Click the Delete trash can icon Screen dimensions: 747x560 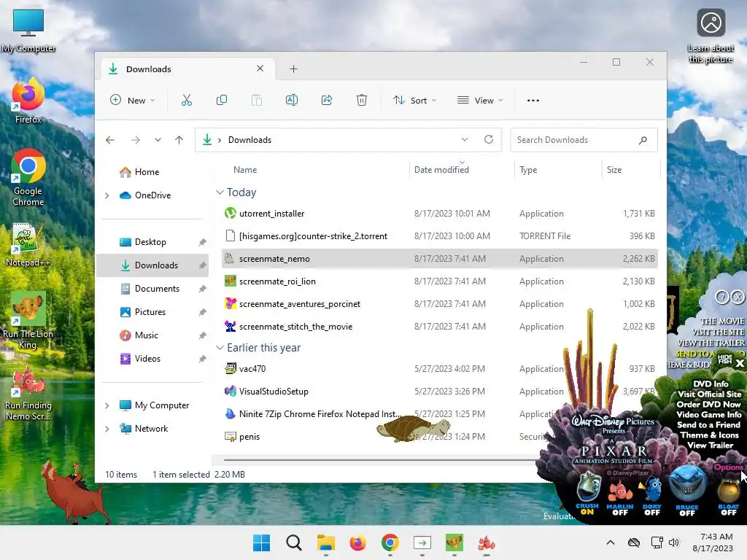[x=362, y=100]
